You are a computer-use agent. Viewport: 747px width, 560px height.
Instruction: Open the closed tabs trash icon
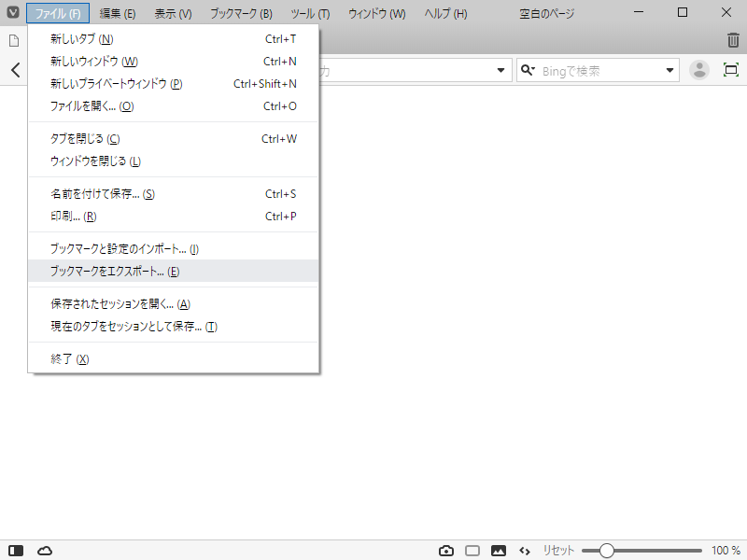(x=733, y=40)
